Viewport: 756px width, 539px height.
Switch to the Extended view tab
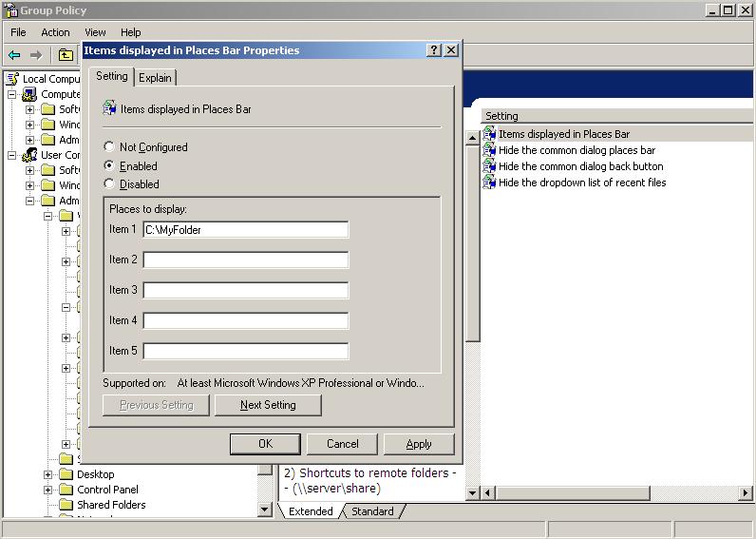click(311, 511)
